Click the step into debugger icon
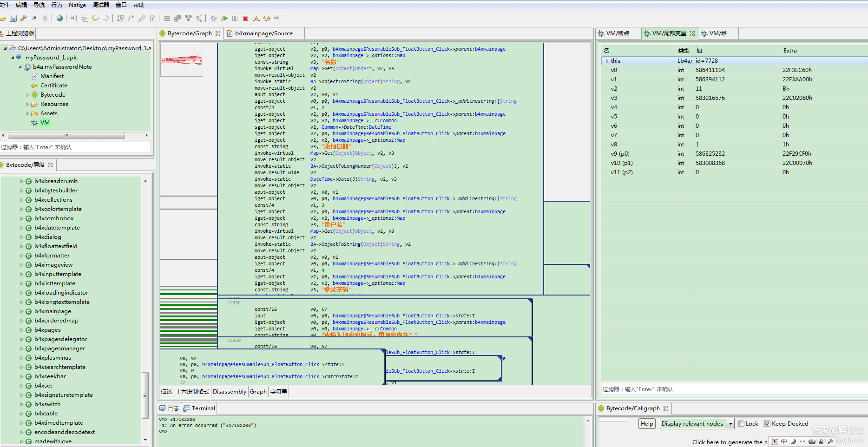The image size is (868, 447). [256, 18]
